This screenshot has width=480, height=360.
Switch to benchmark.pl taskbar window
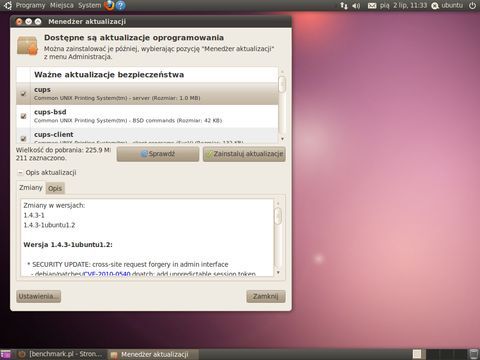click(61, 354)
